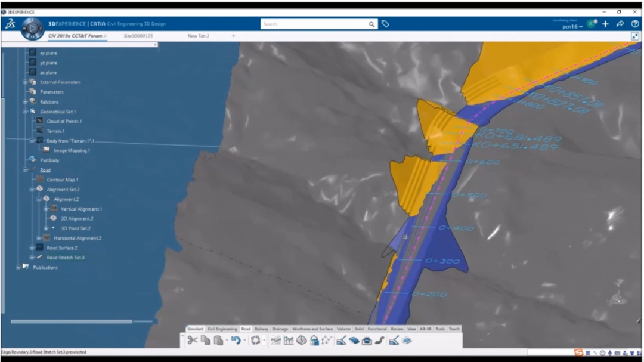This screenshot has height=362, width=644.
Task: Click the Update refresh icon in toolbar
Action: (x=256, y=341)
